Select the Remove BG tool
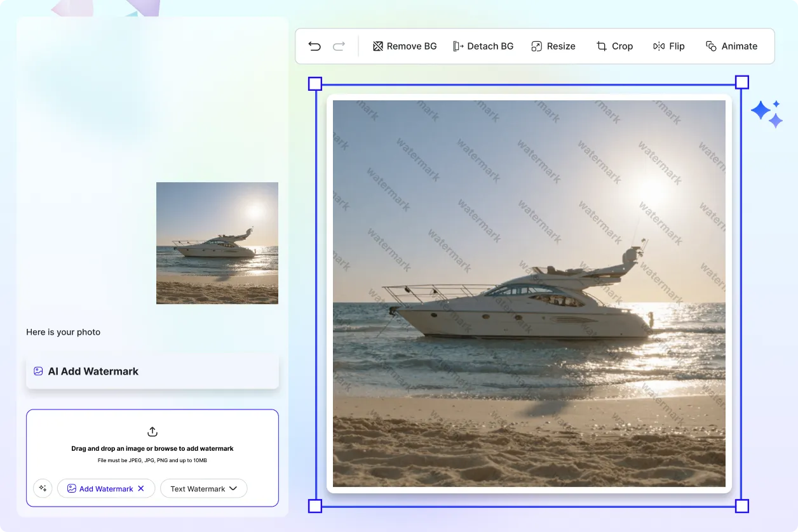798x532 pixels. [x=405, y=46]
